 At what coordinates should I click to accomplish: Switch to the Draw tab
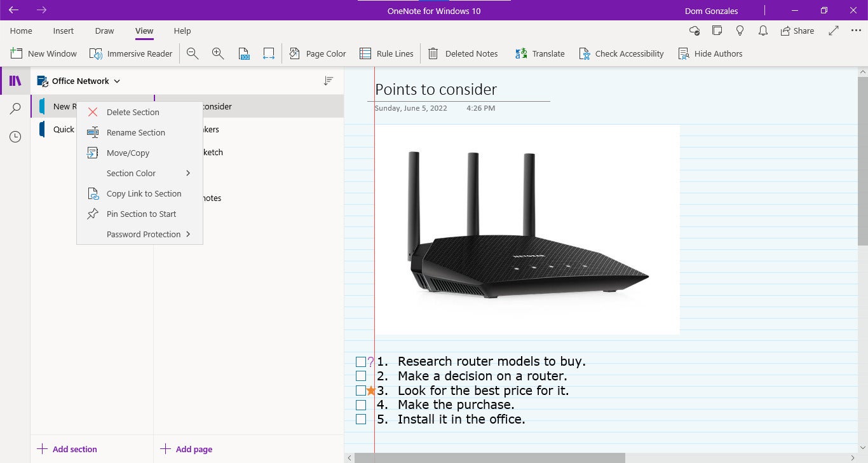104,31
